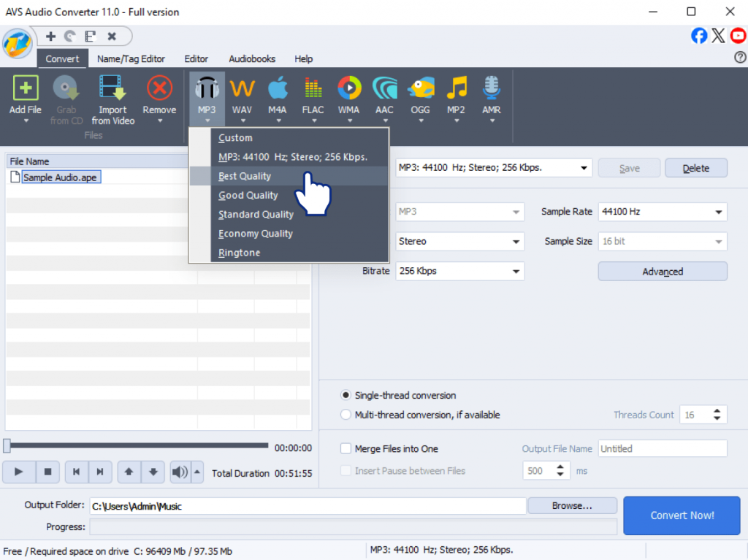The height and width of the screenshot is (560, 748).
Task: Select Single-thread conversion radio button
Action: (x=346, y=396)
